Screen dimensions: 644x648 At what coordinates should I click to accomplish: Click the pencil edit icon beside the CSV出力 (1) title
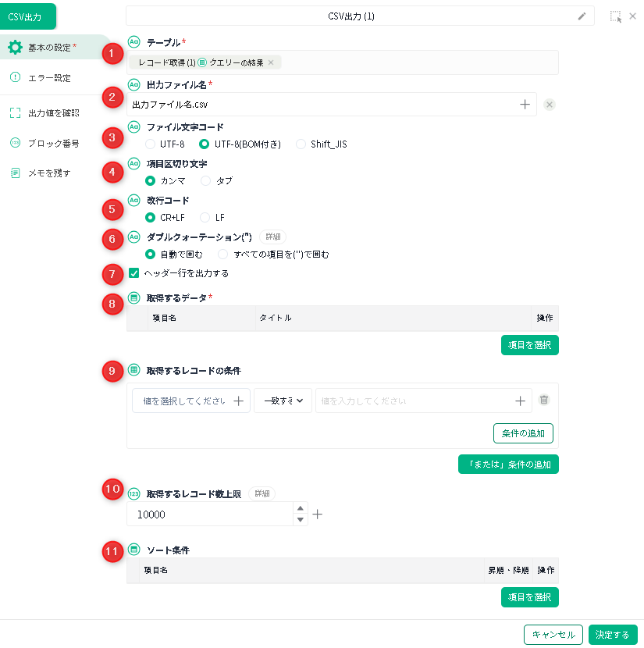582,16
